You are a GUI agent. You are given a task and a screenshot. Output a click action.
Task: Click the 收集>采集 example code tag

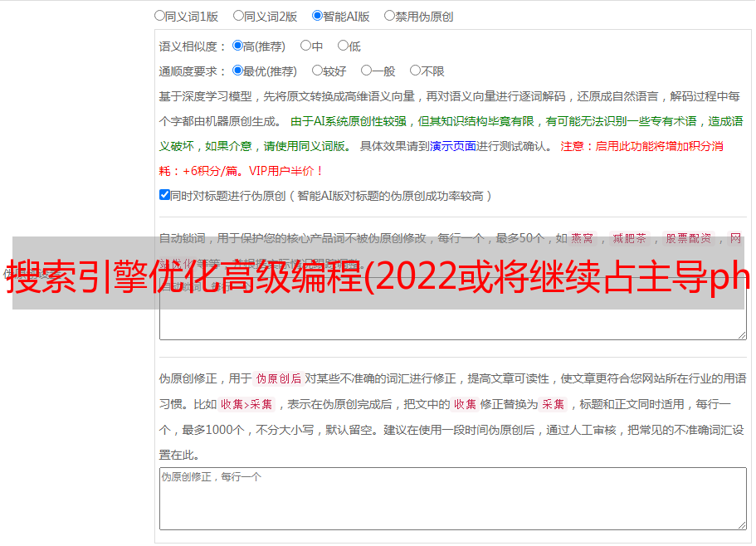246,404
